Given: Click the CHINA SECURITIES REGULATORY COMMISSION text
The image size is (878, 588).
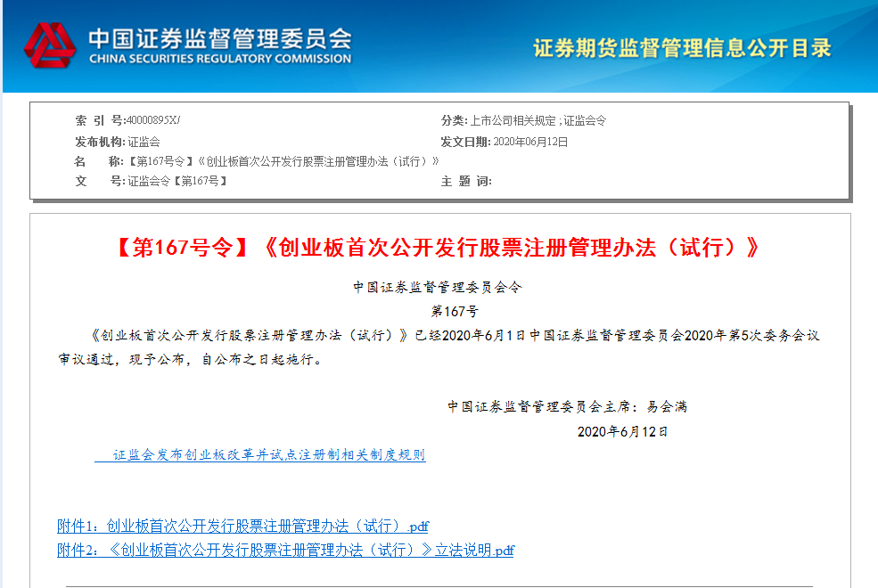Looking at the screenshot, I should click(x=220, y=59).
